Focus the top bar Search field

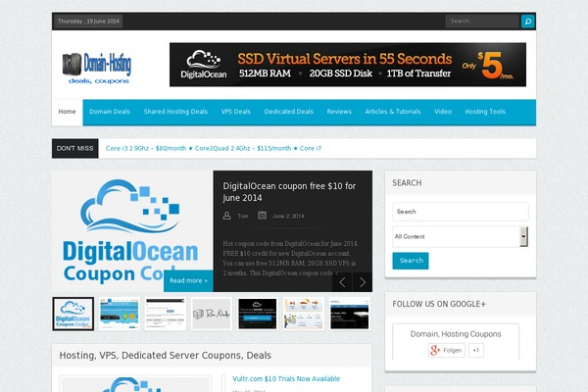click(x=482, y=22)
